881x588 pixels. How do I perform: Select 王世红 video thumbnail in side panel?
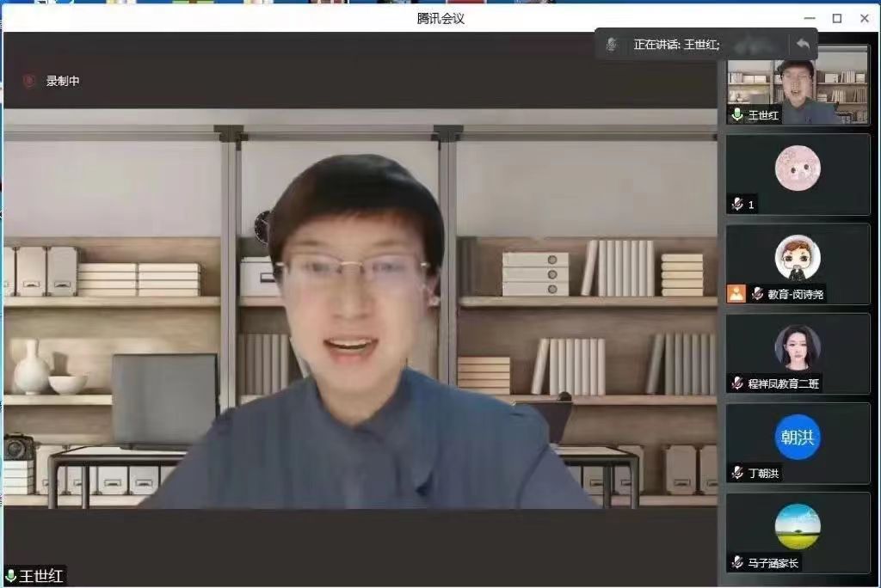coord(798,84)
